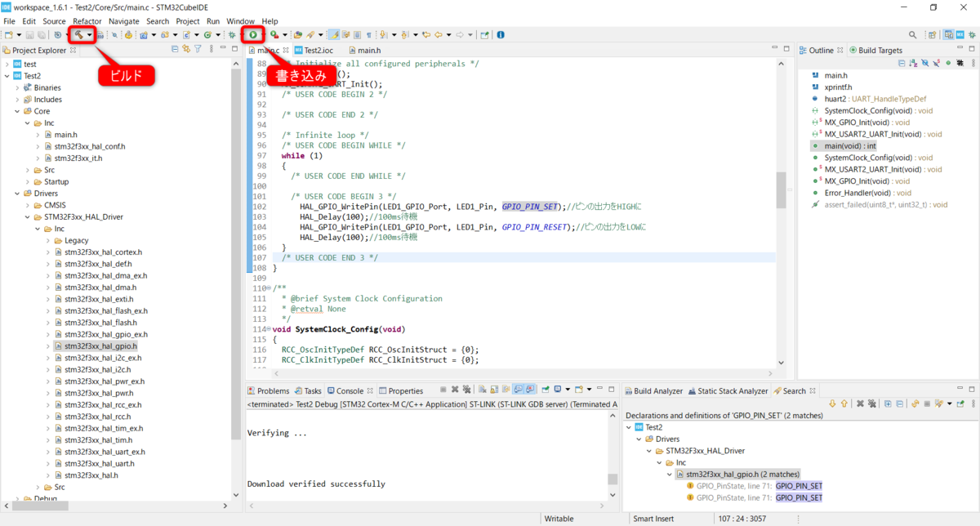
Task: Toggle Scroll Lock in Console toolbar
Action: click(494, 390)
